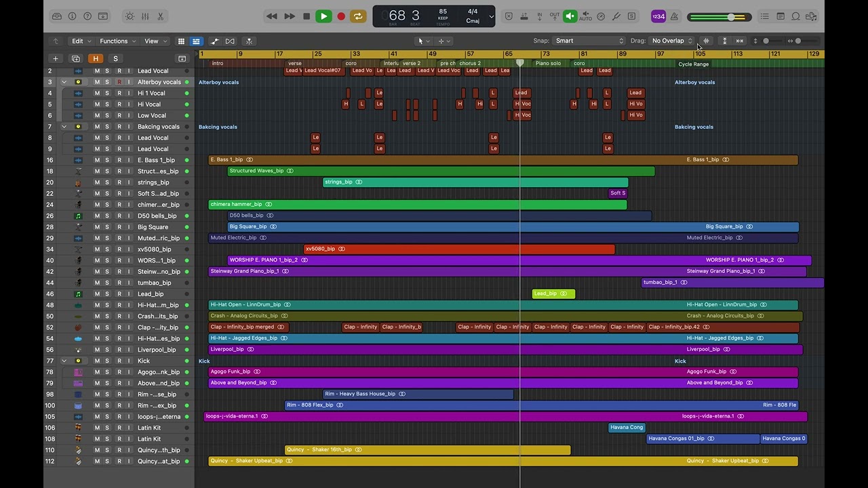Toggle the orange Hide tracks H button
This screenshot has height=488, width=868.
tap(96, 58)
